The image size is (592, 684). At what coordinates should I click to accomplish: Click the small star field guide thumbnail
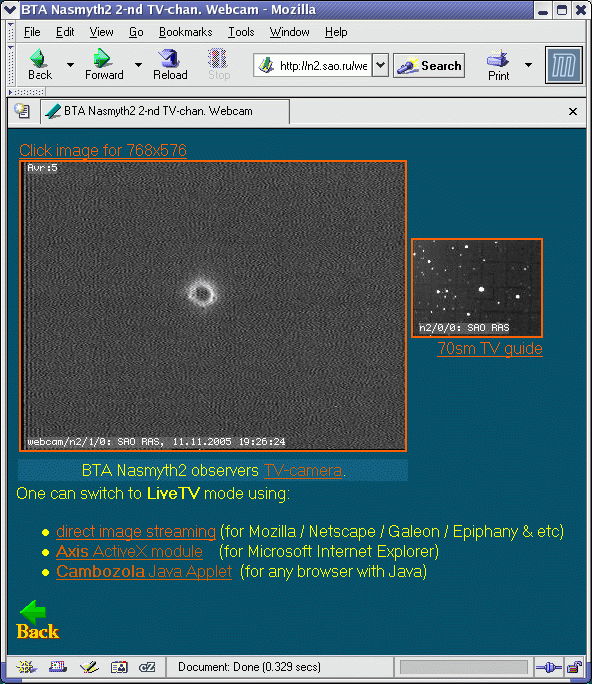click(x=477, y=288)
